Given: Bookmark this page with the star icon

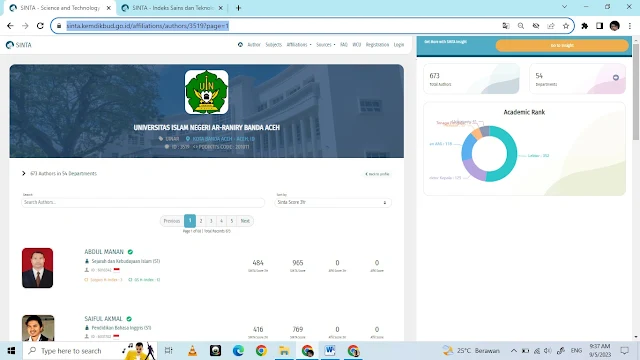Looking at the screenshot, I should click(566, 26).
